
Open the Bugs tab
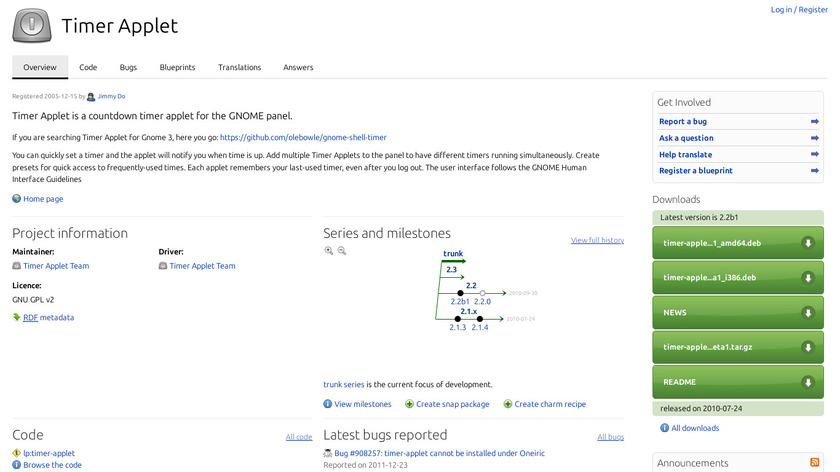tap(128, 67)
